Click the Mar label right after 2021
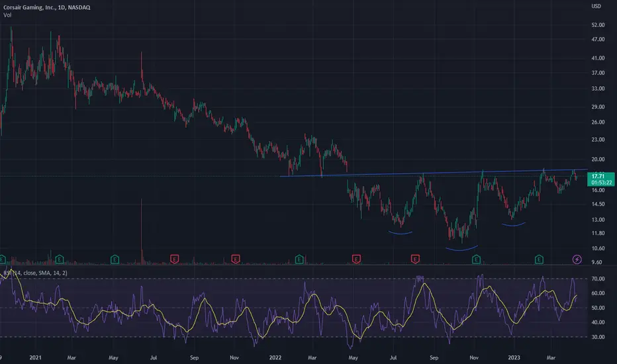Image resolution: width=617 pixels, height=364 pixels. (x=71, y=357)
